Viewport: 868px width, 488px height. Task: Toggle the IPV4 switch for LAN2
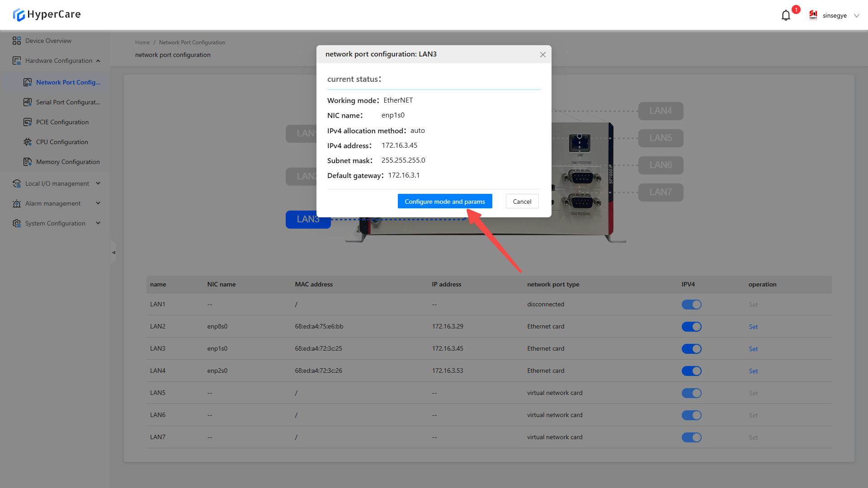[x=691, y=327]
